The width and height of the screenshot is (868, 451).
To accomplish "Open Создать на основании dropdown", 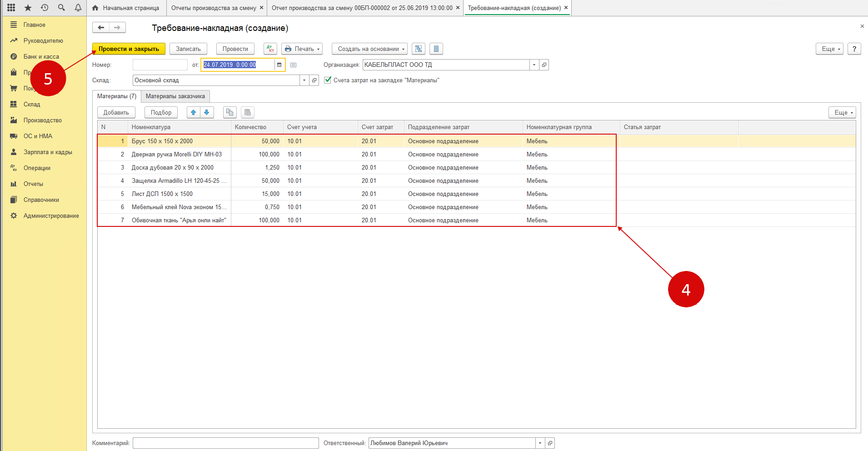I will click(369, 49).
